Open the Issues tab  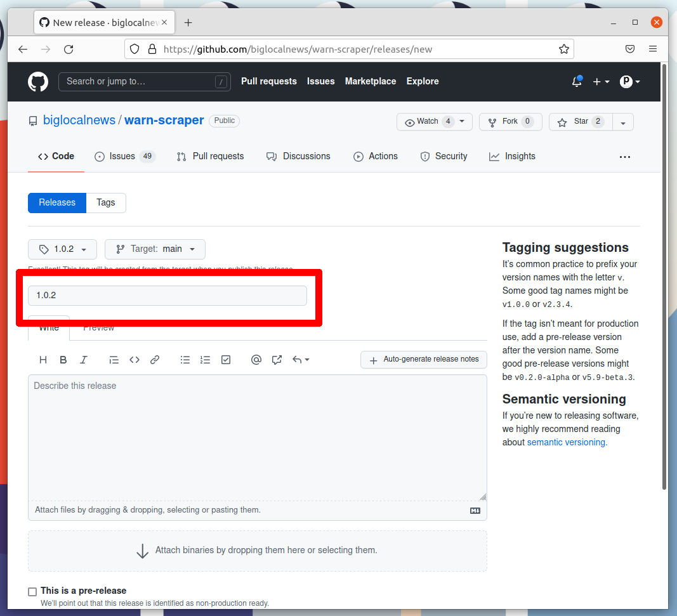(125, 156)
